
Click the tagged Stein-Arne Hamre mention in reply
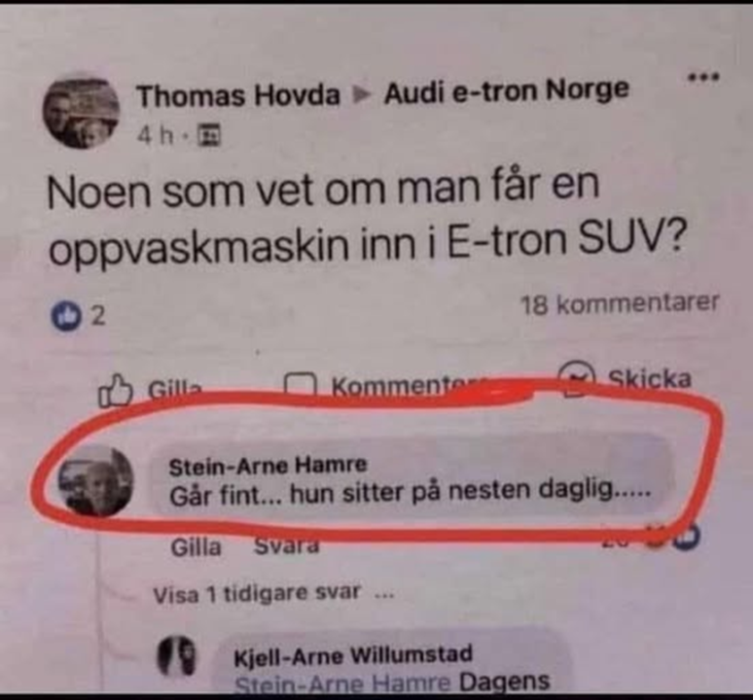click(342, 683)
